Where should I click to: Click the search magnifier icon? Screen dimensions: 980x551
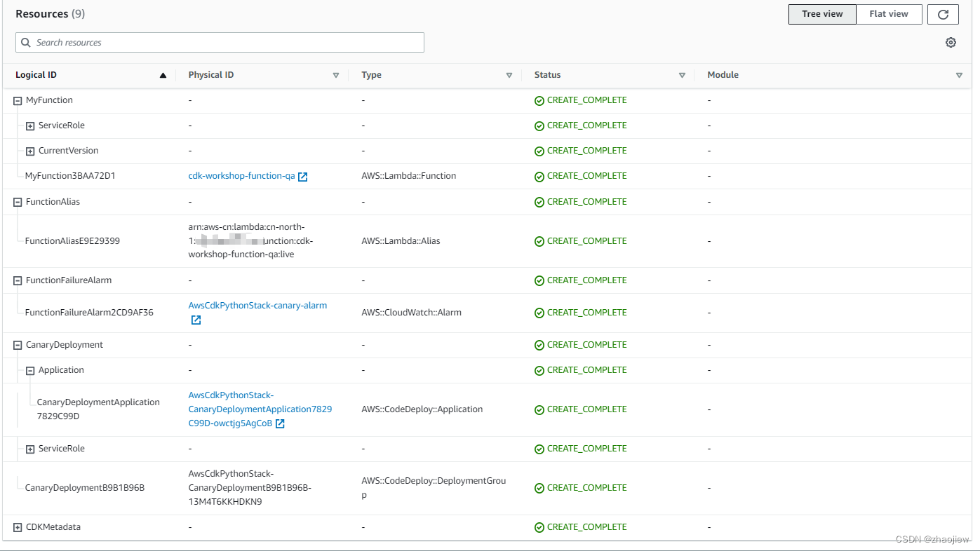click(x=26, y=43)
